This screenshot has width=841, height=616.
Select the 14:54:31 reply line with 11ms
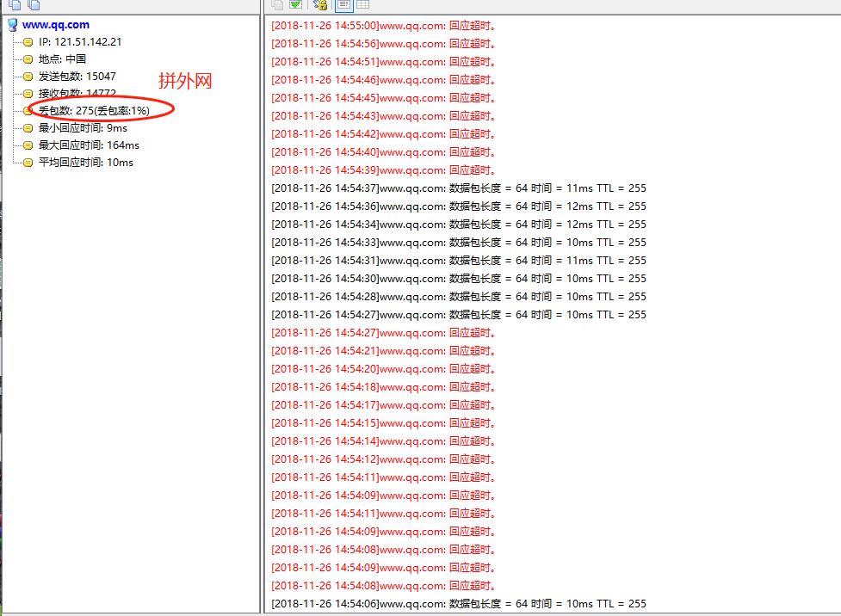[459, 261]
